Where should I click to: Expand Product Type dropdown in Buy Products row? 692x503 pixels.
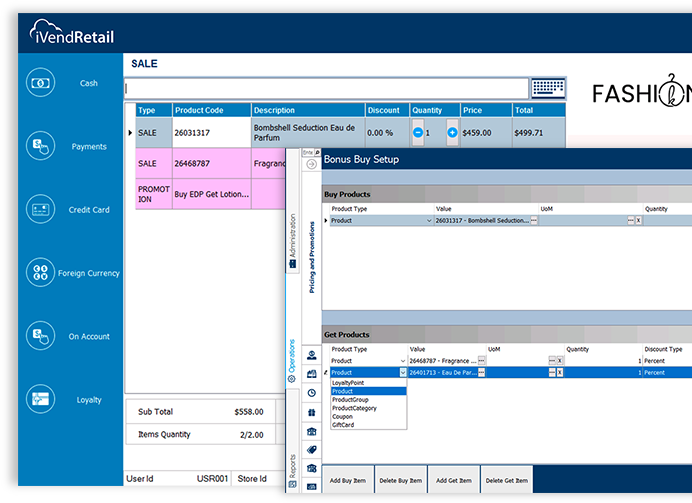(429, 220)
